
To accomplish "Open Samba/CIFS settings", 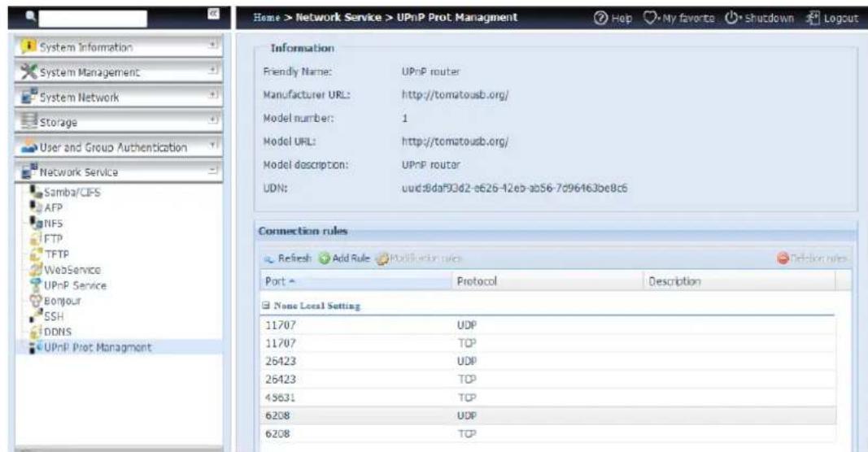I will 72,193.
